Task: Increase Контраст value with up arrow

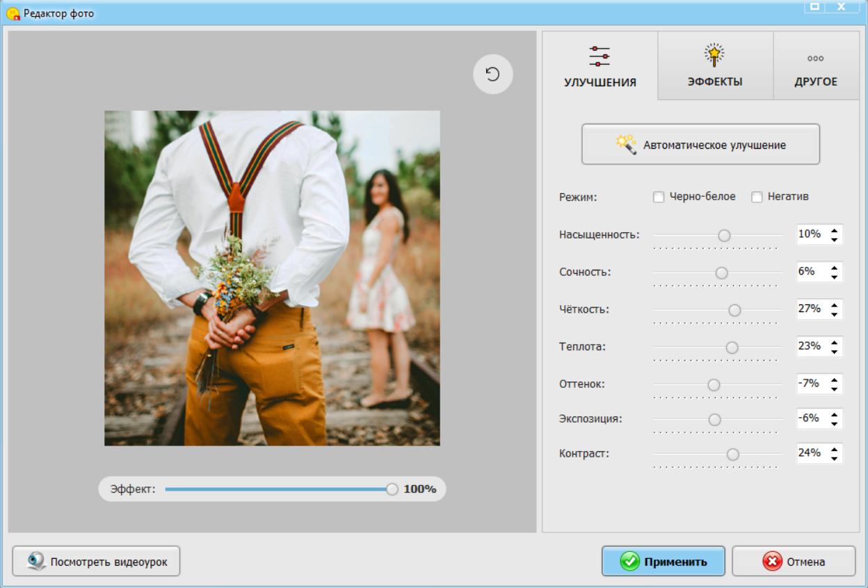Action: tap(835, 449)
